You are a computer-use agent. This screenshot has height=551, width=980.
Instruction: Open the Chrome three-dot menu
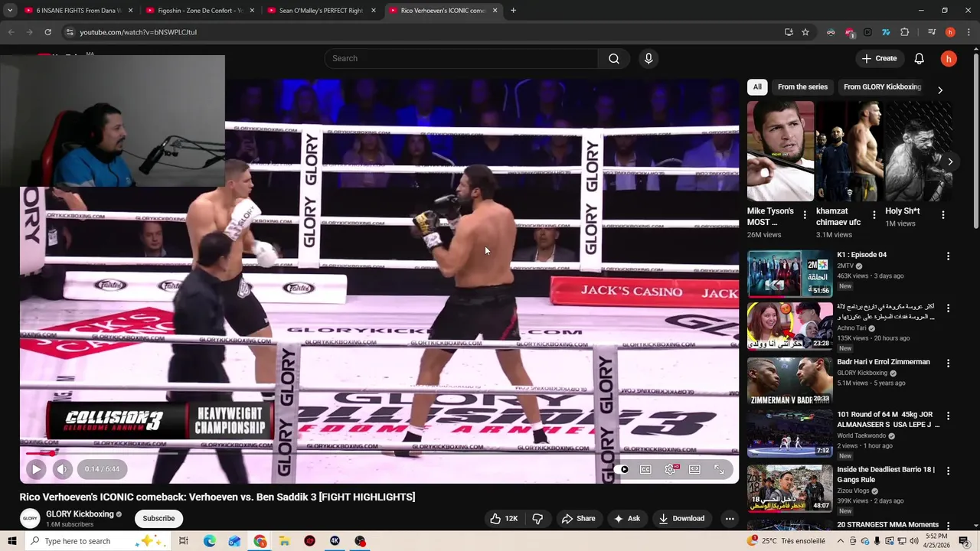(x=969, y=32)
